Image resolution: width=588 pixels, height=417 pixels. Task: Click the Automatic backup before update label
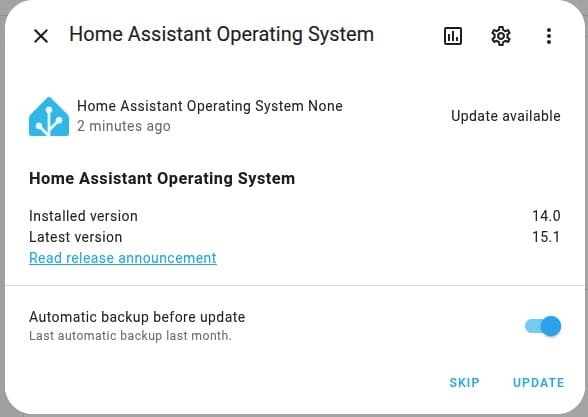tap(137, 317)
